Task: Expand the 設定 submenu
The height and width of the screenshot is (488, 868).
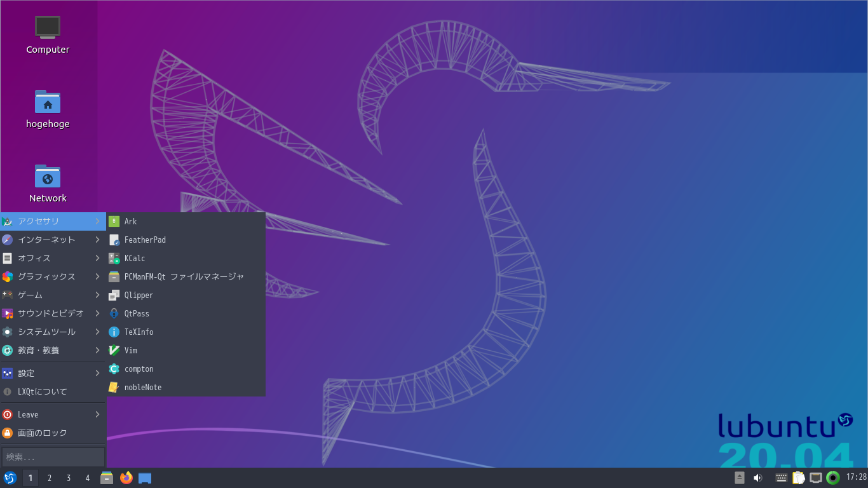Action: click(53, 373)
